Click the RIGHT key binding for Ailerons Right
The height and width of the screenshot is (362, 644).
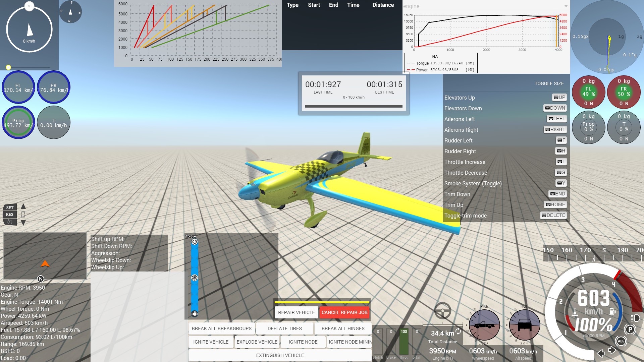(x=555, y=129)
